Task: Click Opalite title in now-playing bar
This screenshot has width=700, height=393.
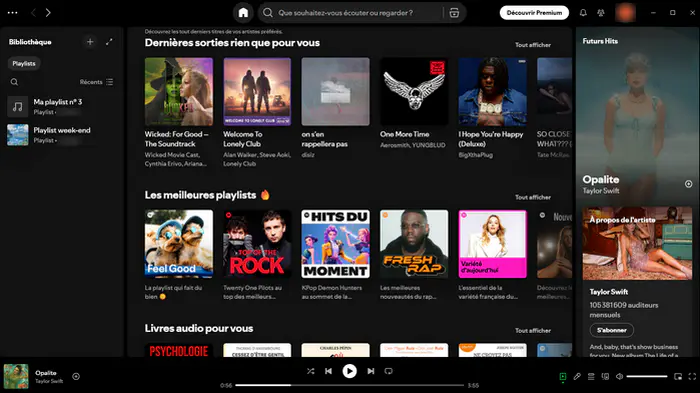Action: pos(46,372)
